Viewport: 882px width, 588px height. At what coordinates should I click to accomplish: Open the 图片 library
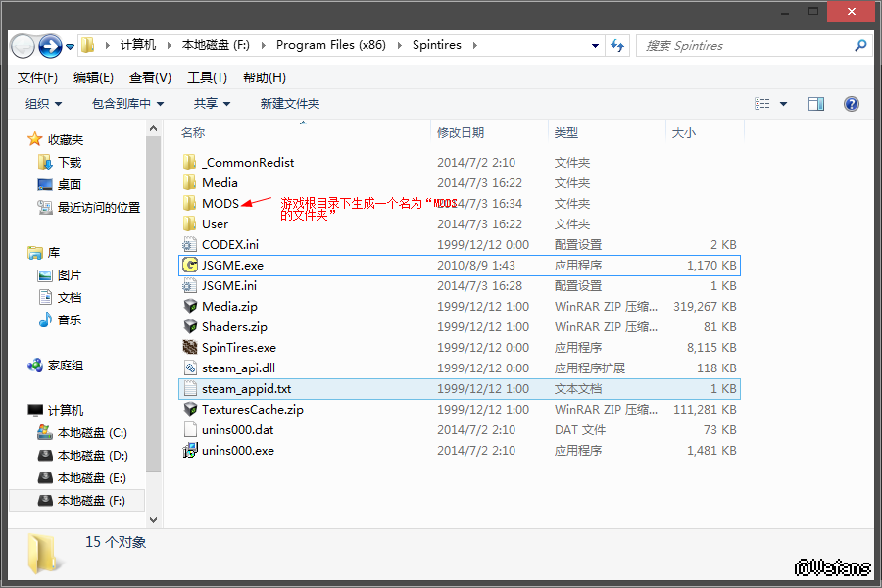(70, 275)
